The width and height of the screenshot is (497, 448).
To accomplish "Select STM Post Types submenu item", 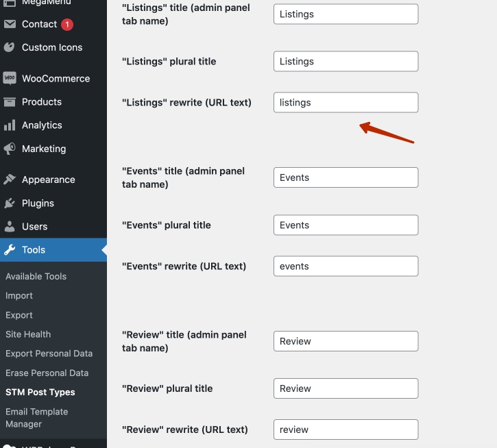I will tap(40, 393).
